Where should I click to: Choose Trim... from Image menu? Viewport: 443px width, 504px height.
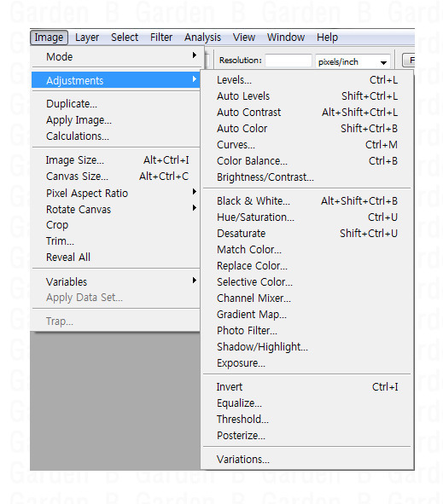coord(116,241)
